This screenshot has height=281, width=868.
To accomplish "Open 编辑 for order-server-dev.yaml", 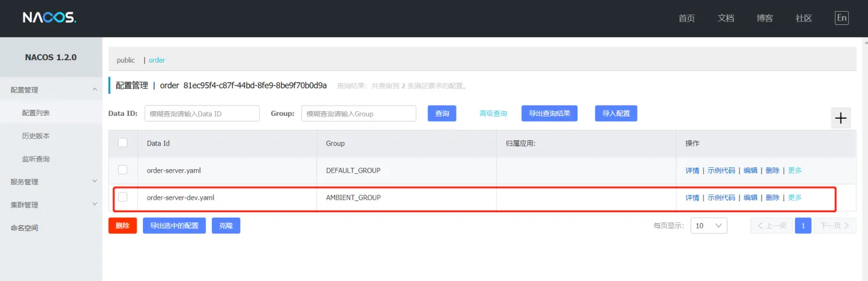I will tap(750, 198).
